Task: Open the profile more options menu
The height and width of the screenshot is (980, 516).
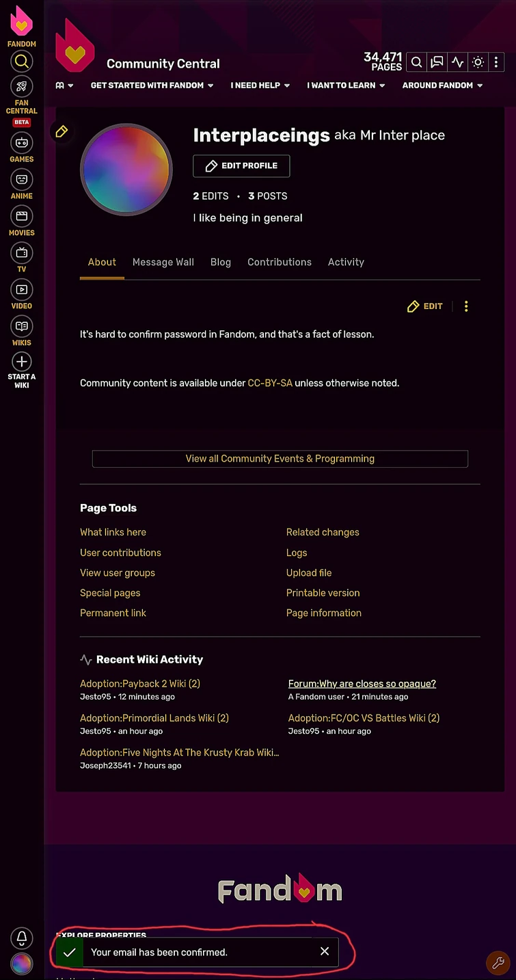Action: pyautogui.click(x=466, y=306)
